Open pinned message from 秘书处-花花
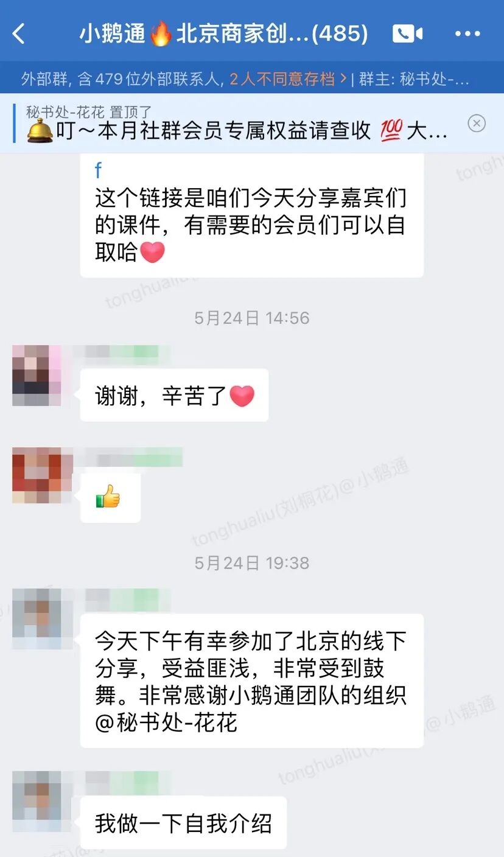504x857 pixels. 237,124
